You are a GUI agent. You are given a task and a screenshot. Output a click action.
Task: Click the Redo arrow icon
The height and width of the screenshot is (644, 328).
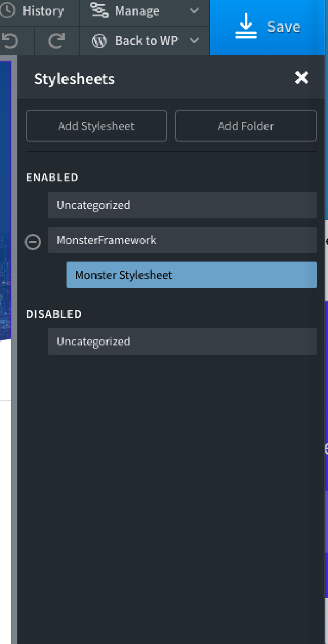coord(56,41)
